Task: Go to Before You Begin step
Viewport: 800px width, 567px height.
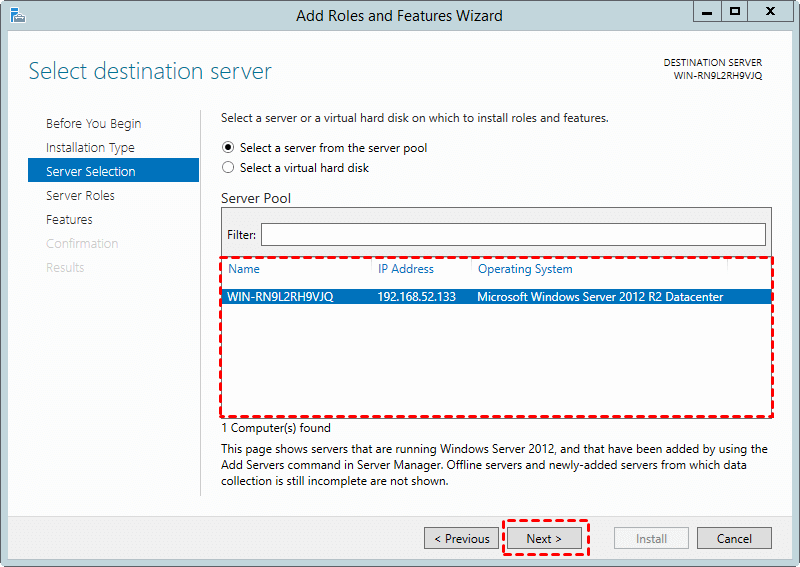Action: click(93, 124)
